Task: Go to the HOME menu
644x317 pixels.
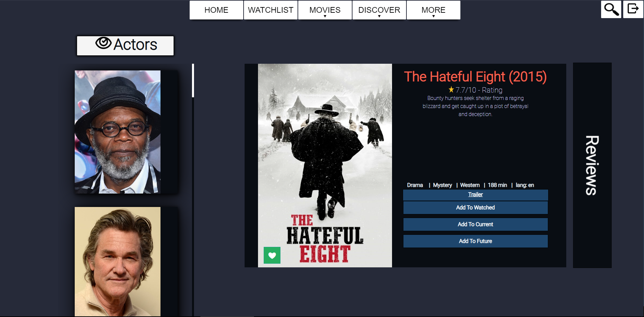Action: click(216, 10)
